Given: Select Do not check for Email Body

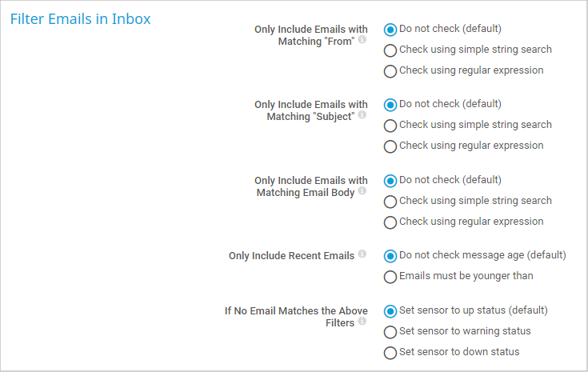Looking at the screenshot, I should 390,181.
